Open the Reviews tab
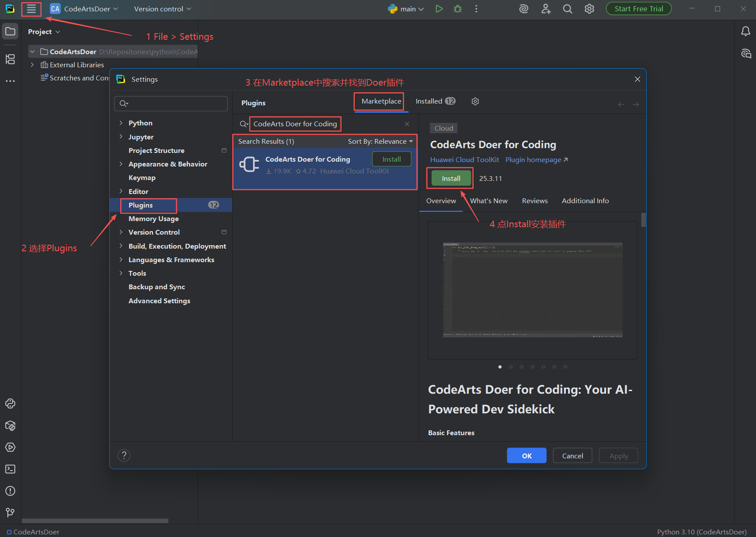The height and width of the screenshot is (537, 756). (x=535, y=201)
